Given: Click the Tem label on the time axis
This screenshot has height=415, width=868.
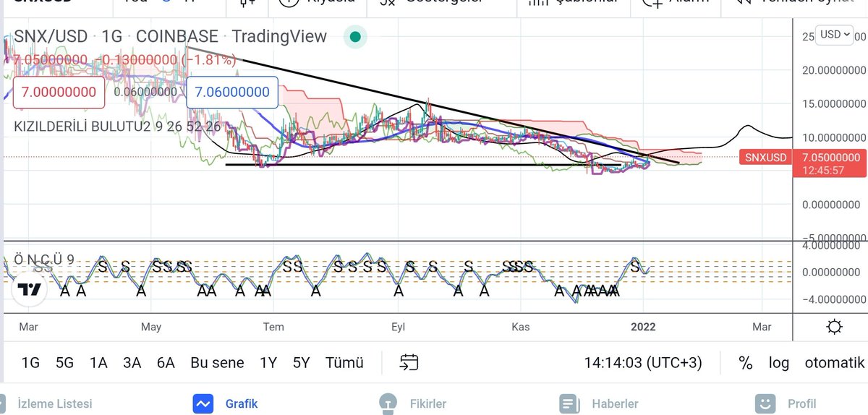Looking at the screenshot, I should pos(273,327).
